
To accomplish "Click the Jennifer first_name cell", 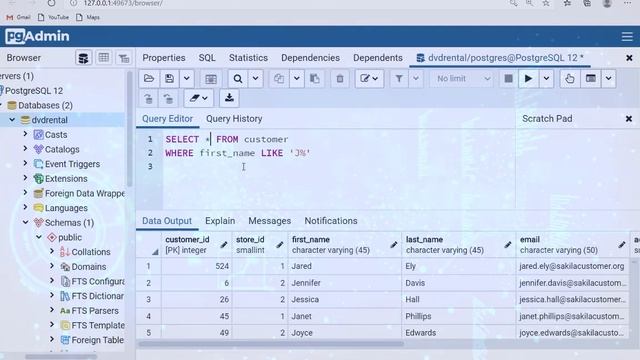I will click(x=344, y=283).
